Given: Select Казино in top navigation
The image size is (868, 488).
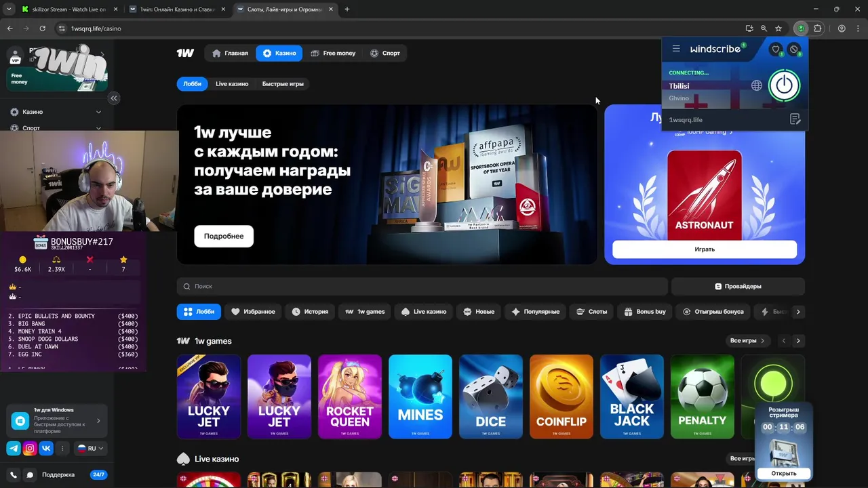Looking at the screenshot, I should tap(279, 53).
